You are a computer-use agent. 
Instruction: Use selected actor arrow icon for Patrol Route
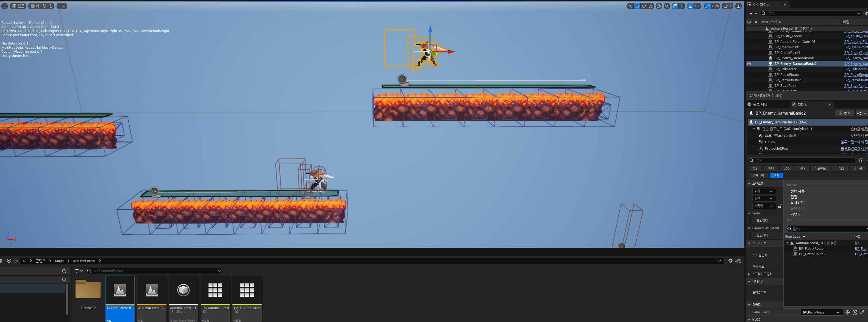(847, 313)
